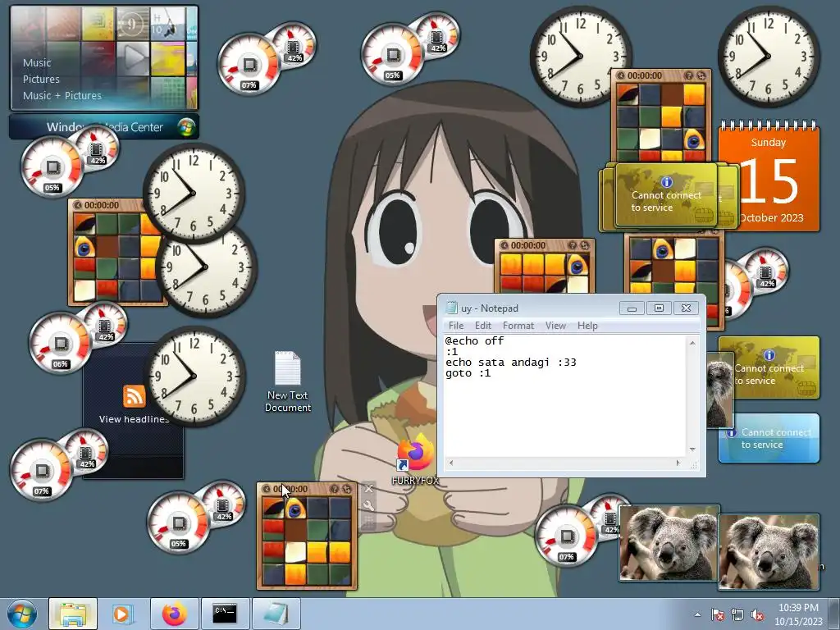Click the Notepad icon in the title bar
Screen dimensions: 840x630
coord(452,308)
